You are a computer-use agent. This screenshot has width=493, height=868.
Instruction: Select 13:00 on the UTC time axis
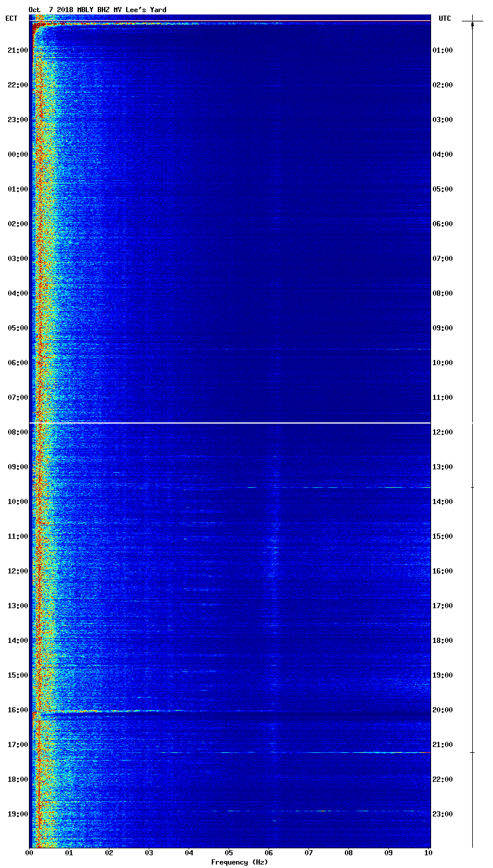pyautogui.click(x=443, y=467)
